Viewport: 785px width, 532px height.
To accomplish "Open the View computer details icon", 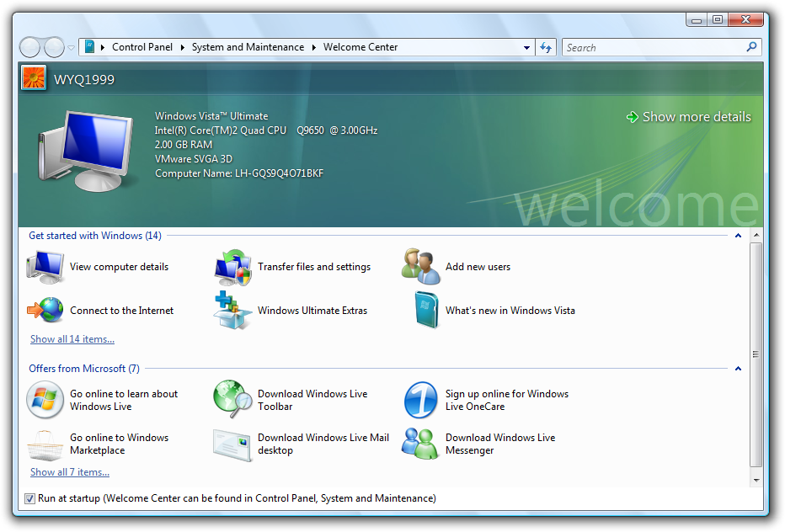I will (x=45, y=267).
